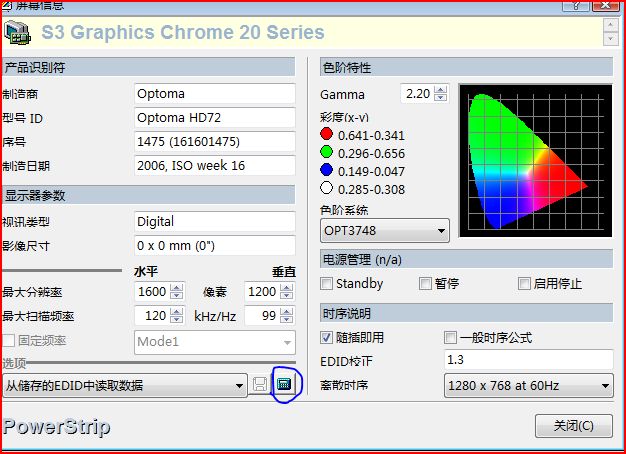
Task: Click the blue chromaticity dot 0.149-0.047
Action: point(326,170)
